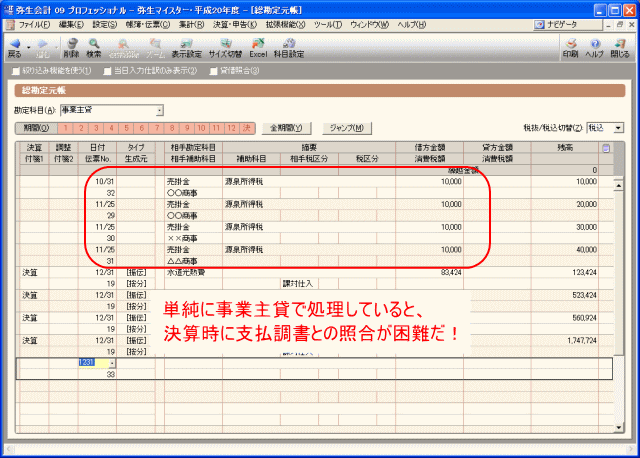Screen dimensions: 640x458
Task: Select month 4 period button
Action: coord(111,128)
